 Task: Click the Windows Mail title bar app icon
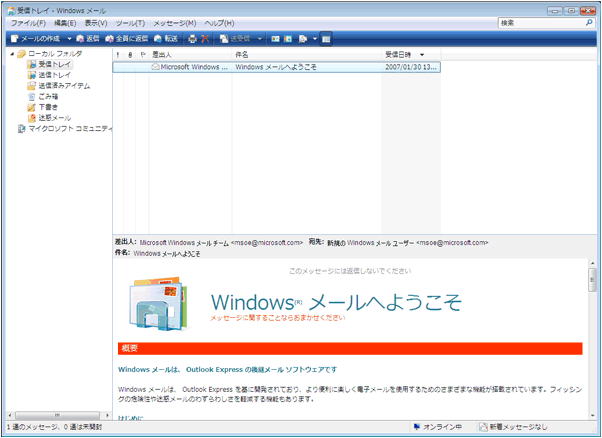point(12,11)
